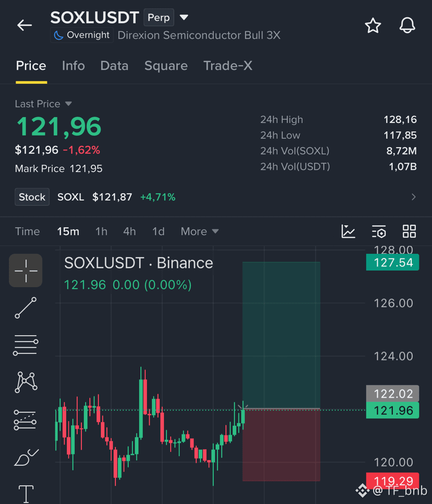Screen dimensions: 432x504
Task: Open the chart indicators icon
Action: pos(349,231)
